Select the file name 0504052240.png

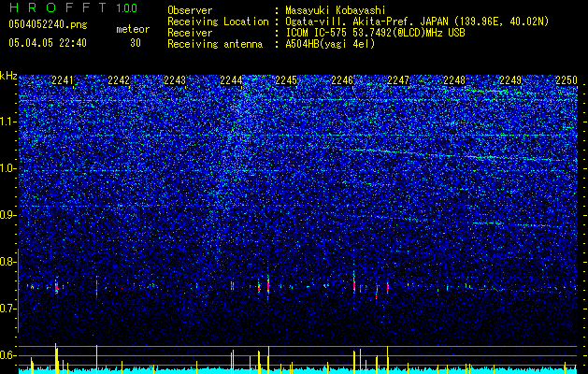click(48, 24)
